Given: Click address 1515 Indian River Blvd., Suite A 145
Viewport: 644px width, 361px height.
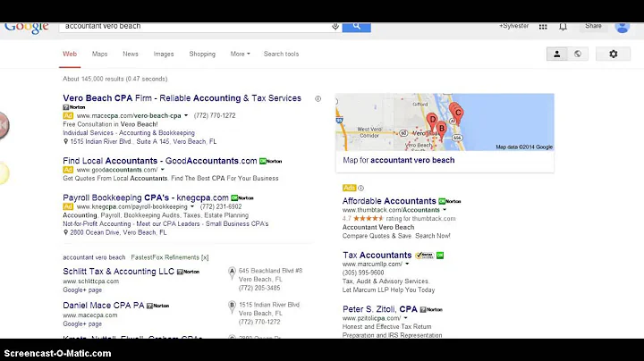Looking at the screenshot, I should (x=143, y=141).
